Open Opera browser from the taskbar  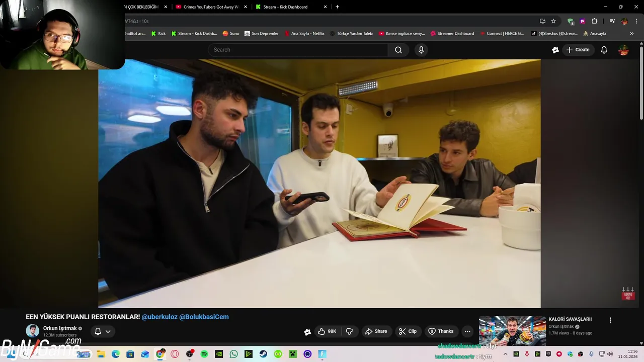[x=175, y=354]
